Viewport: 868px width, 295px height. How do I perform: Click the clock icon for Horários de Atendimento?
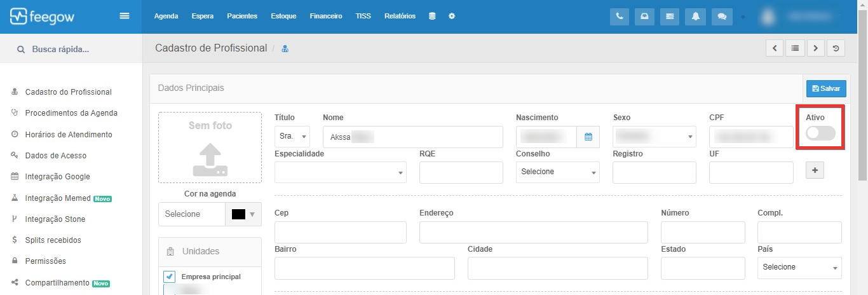(x=15, y=134)
